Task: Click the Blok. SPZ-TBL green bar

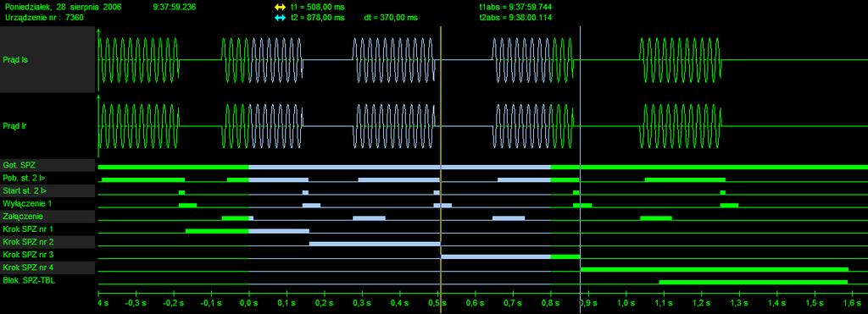Action: point(753,282)
